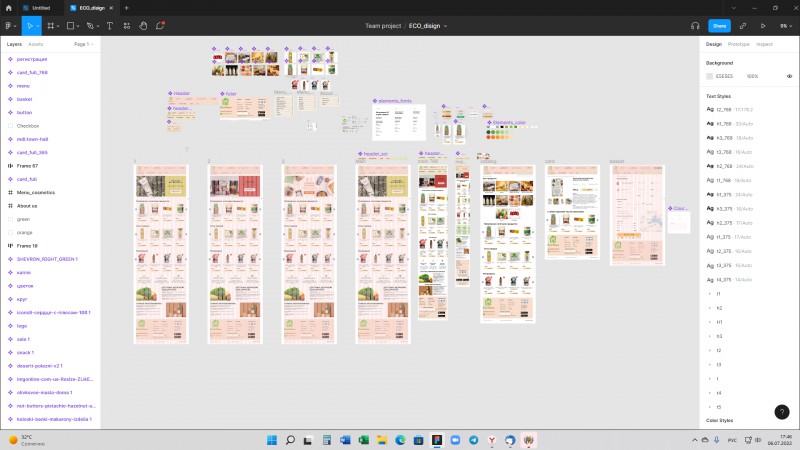Screen dimensions: 800x450
Task: Click Figma app icon in taskbar
Action: coord(437,440)
